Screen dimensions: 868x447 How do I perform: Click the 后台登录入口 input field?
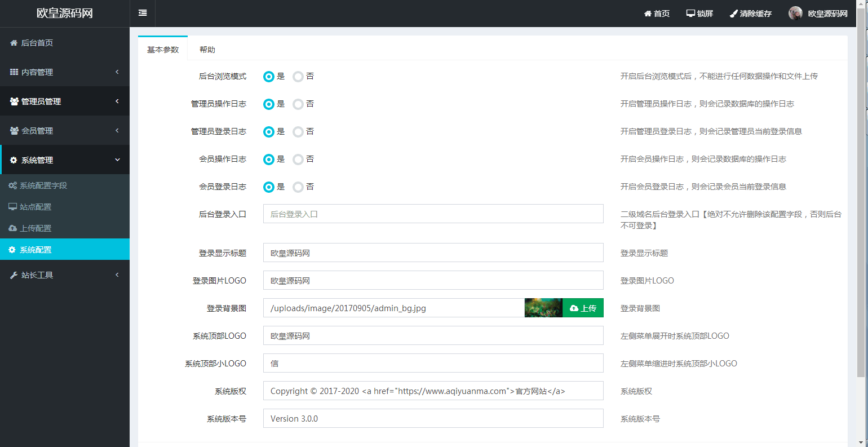(433, 214)
